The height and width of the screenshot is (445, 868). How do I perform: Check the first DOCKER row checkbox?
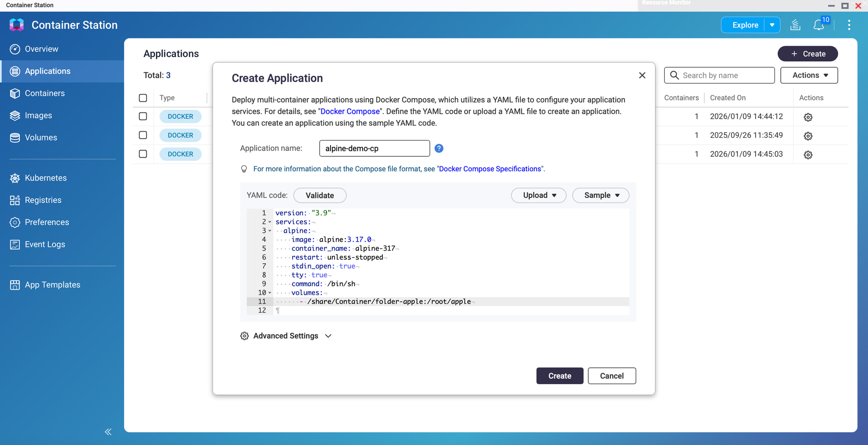143,117
